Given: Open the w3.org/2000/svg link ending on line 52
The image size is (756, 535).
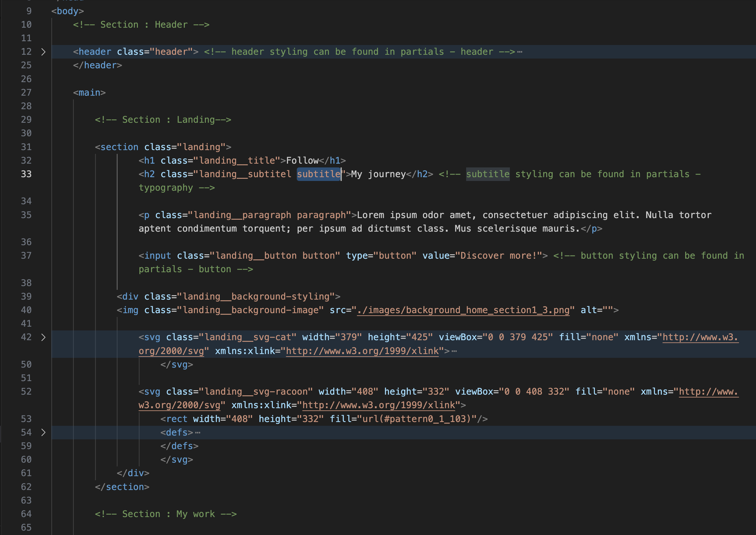Looking at the screenshot, I should (179, 405).
